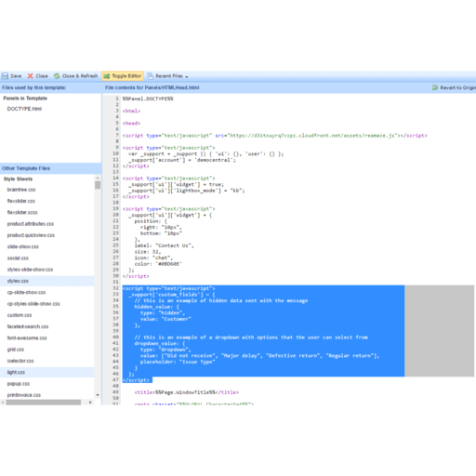Open braintree.css stylesheet
The width and height of the screenshot is (476, 476).
(21, 190)
